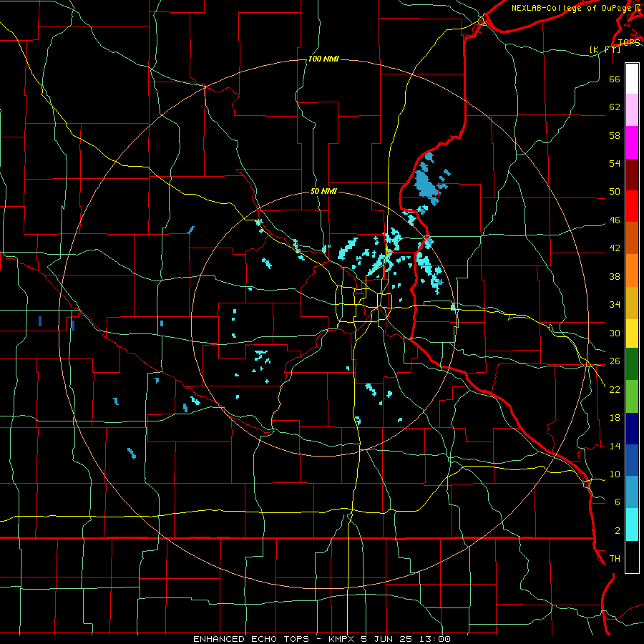Click the navy blue legend swatch
The image size is (644, 644).
632,429
